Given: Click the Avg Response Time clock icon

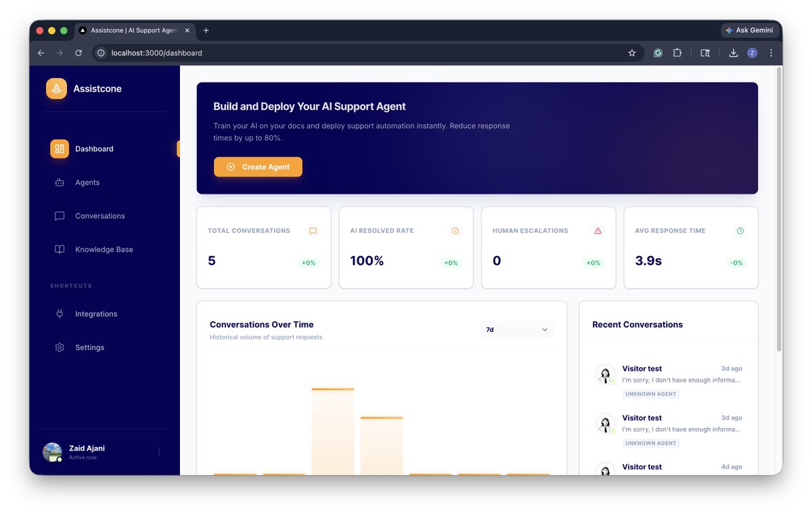Looking at the screenshot, I should [x=740, y=231].
